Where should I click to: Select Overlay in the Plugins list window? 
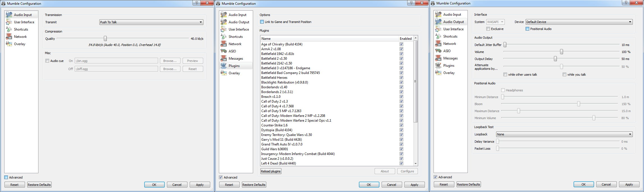pyautogui.click(x=234, y=73)
